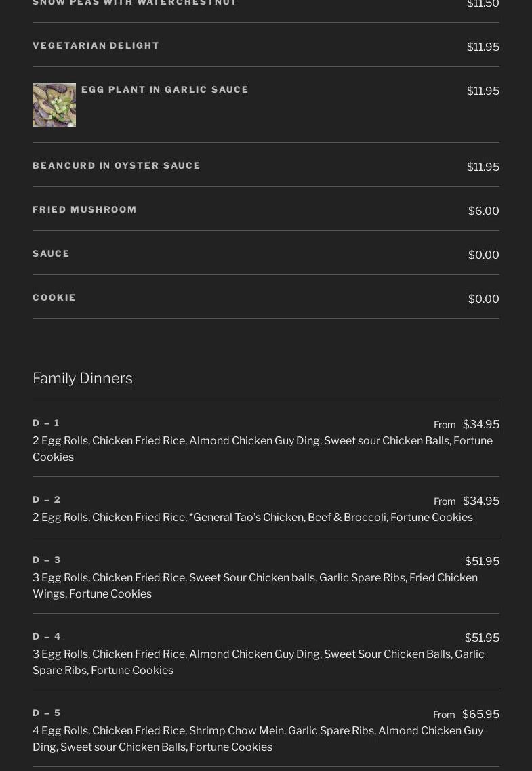
Task: Click the $65.95 price for D – 5
Action: (480, 714)
